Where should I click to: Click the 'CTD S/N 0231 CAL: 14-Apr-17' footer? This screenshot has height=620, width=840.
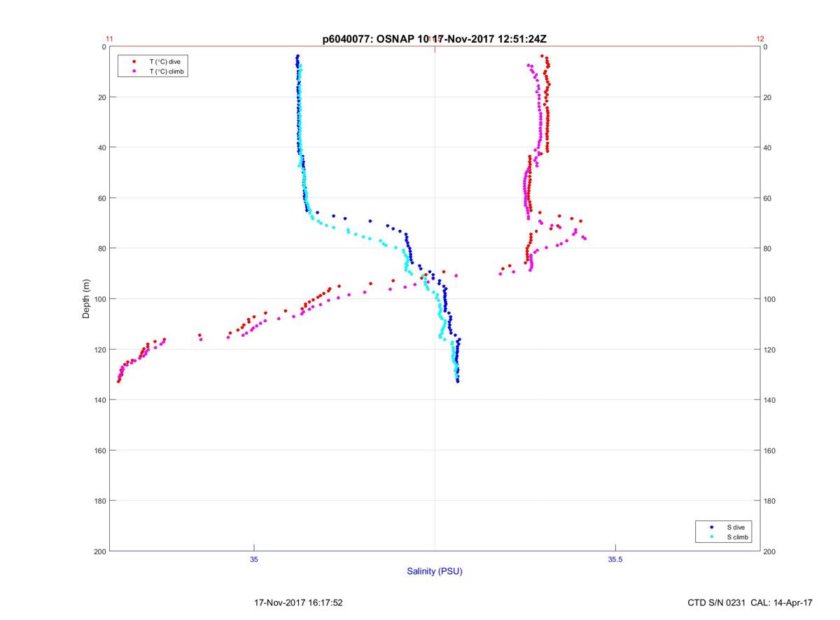click(750, 602)
